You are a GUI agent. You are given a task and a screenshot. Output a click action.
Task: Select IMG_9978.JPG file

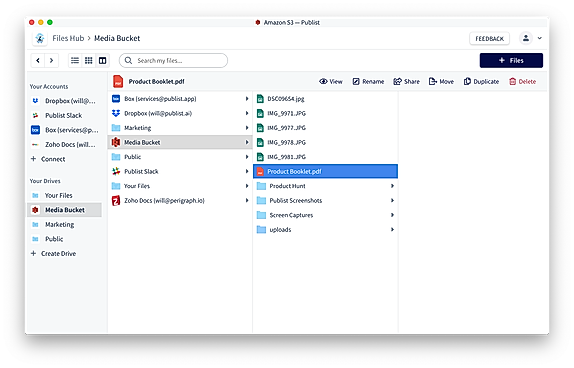point(325,142)
